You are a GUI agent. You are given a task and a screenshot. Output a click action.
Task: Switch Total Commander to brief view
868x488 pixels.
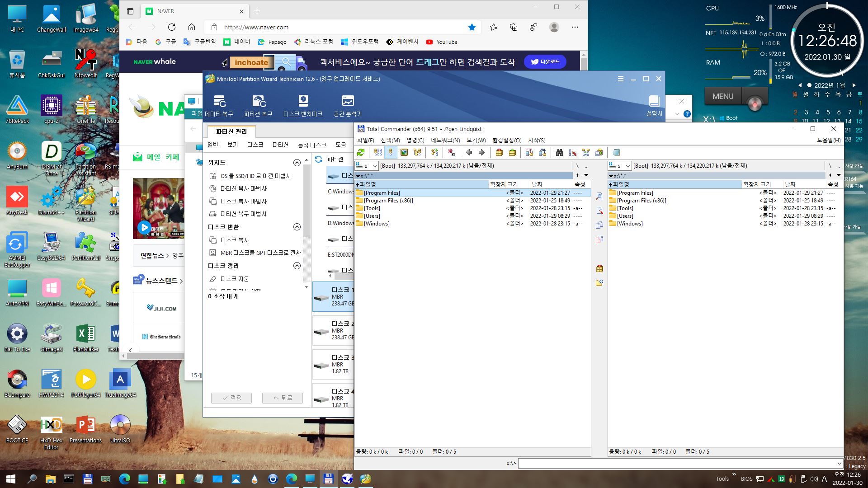tap(378, 152)
